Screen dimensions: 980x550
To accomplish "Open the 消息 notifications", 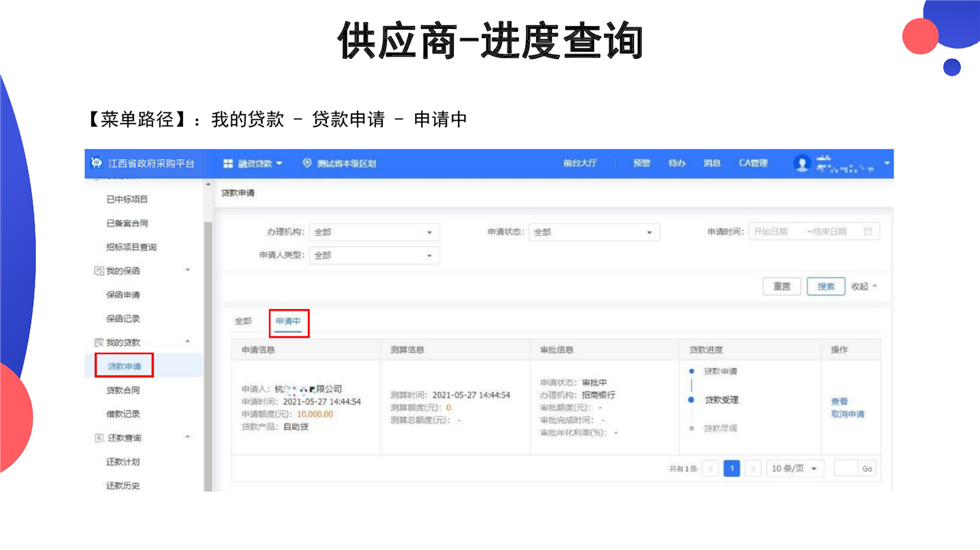I will coord(712,164).
